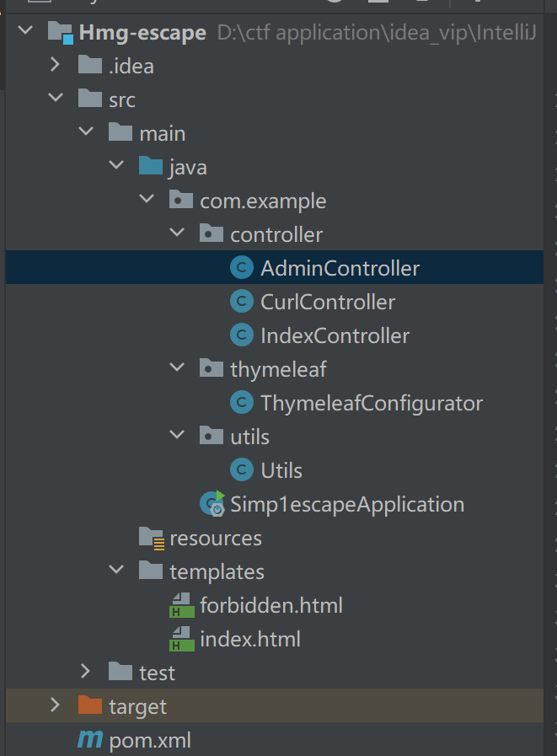Collapse the templates folder
Viewport: 557px width, 756px height.
[116, 571]
